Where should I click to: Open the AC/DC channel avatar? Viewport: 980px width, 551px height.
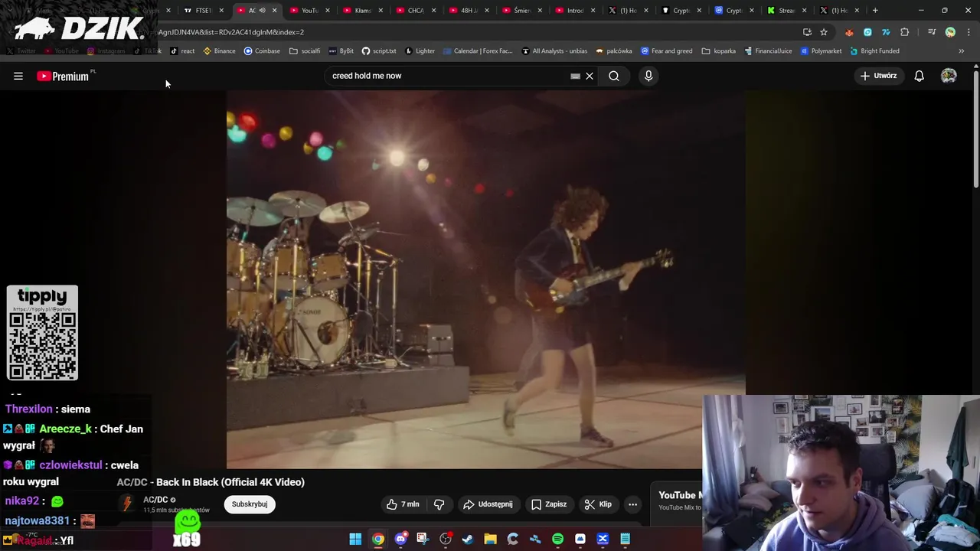[x=127, y=504]
